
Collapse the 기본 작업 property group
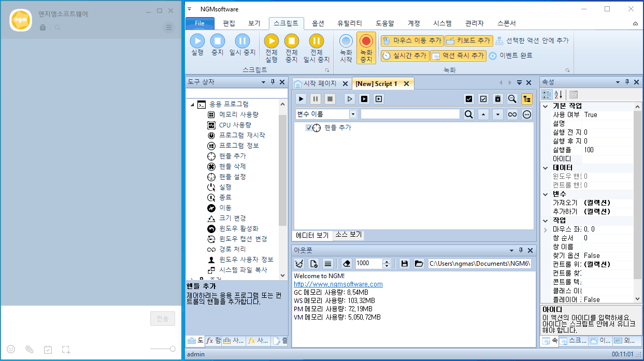(546, 106)
